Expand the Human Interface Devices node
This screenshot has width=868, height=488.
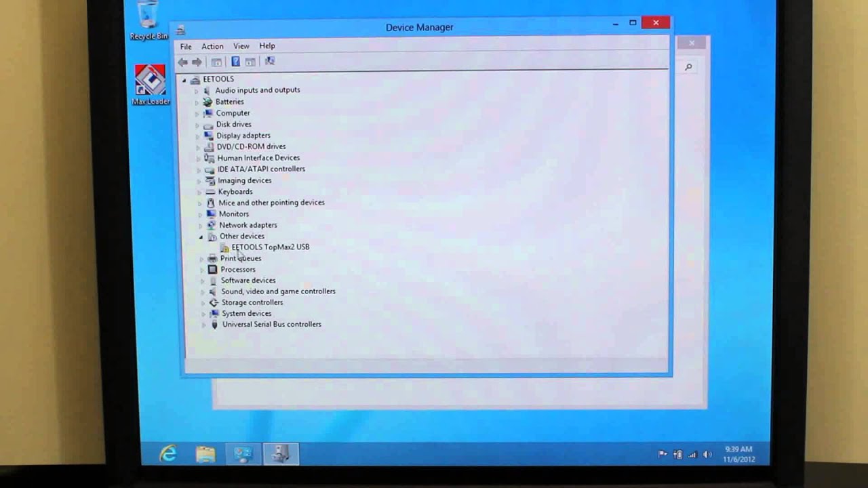199,159
